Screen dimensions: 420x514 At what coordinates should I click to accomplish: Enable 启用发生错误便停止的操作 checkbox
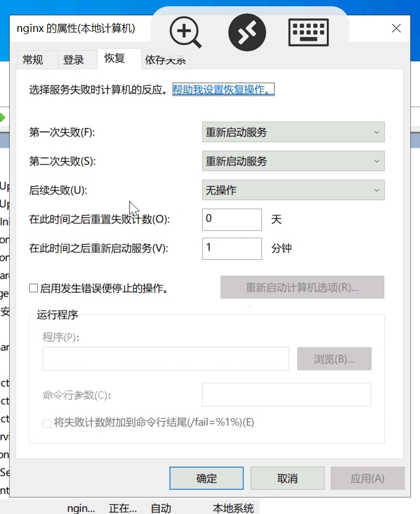[x=34, y=288]
